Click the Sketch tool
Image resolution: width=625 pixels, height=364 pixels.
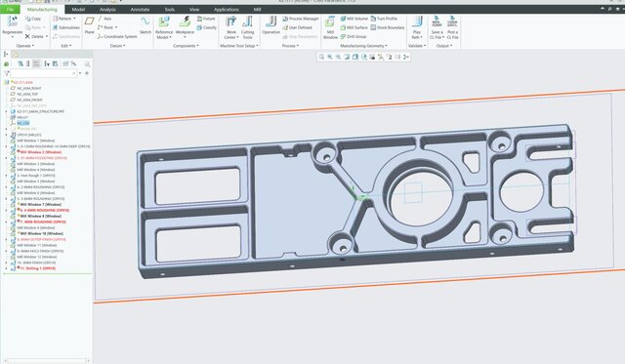tap(146, 24)
